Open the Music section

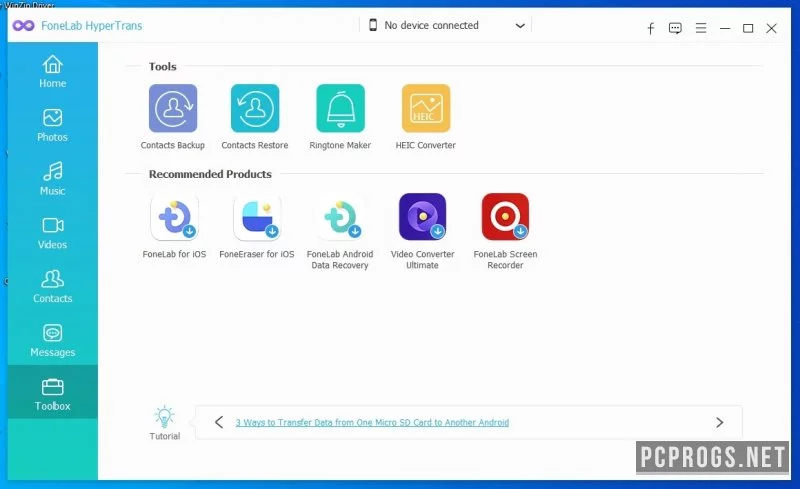53,179
